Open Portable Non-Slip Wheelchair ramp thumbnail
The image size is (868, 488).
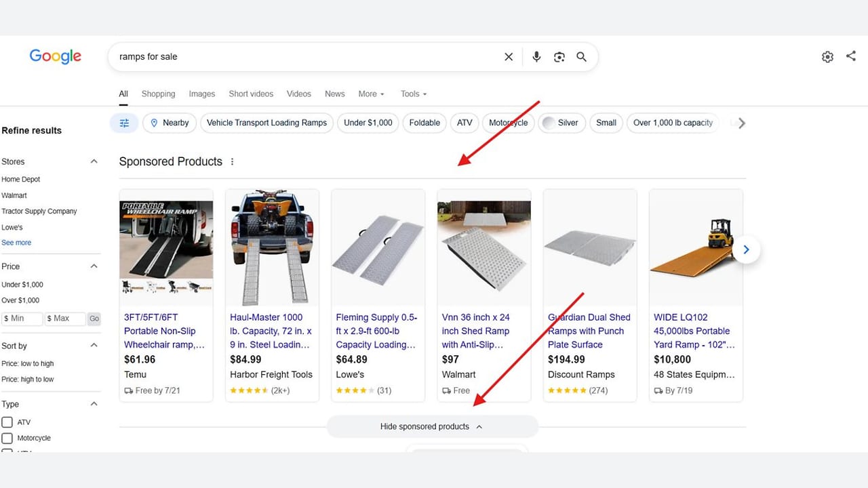(x=166, y=247)
